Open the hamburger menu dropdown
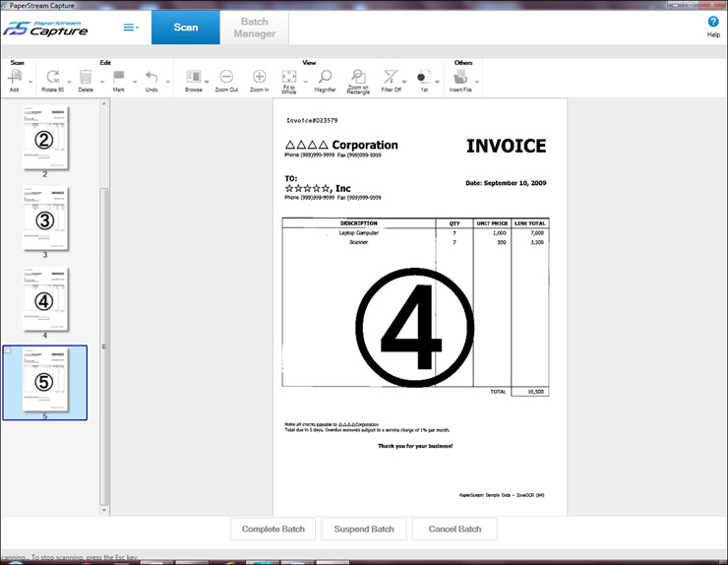Screen dimensions: 728x565 click(x=130, y=28)
